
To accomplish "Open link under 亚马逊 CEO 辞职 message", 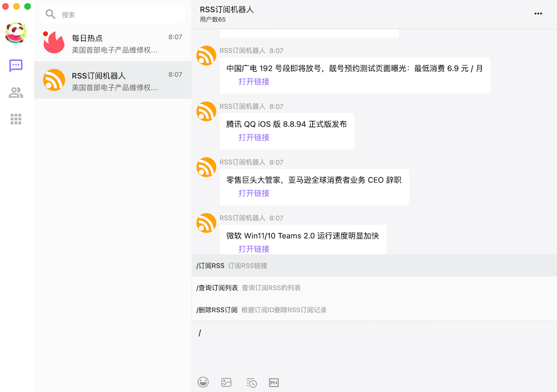I will pyautogui.click(x=254, y=193).
